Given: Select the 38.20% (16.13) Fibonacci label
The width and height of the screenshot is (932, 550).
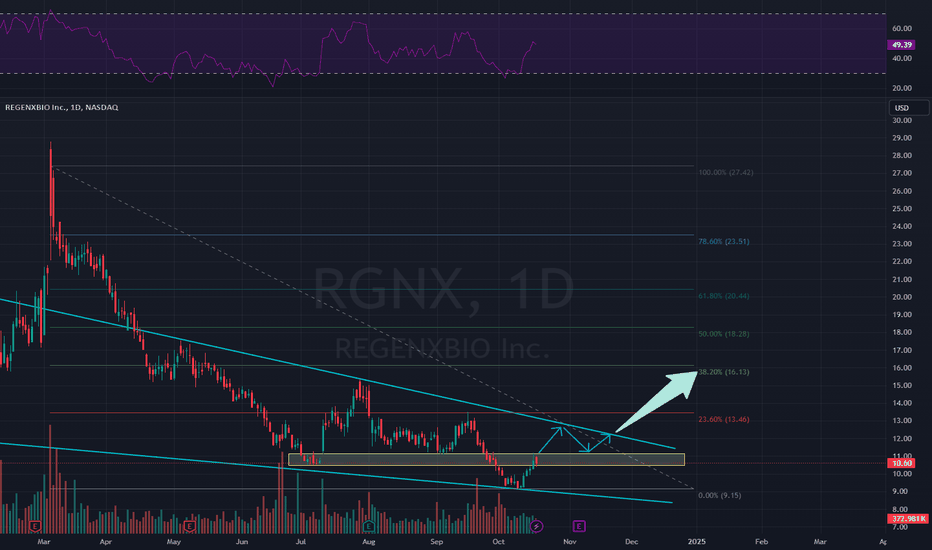Looking at the screenshot, I should point(723,372).
